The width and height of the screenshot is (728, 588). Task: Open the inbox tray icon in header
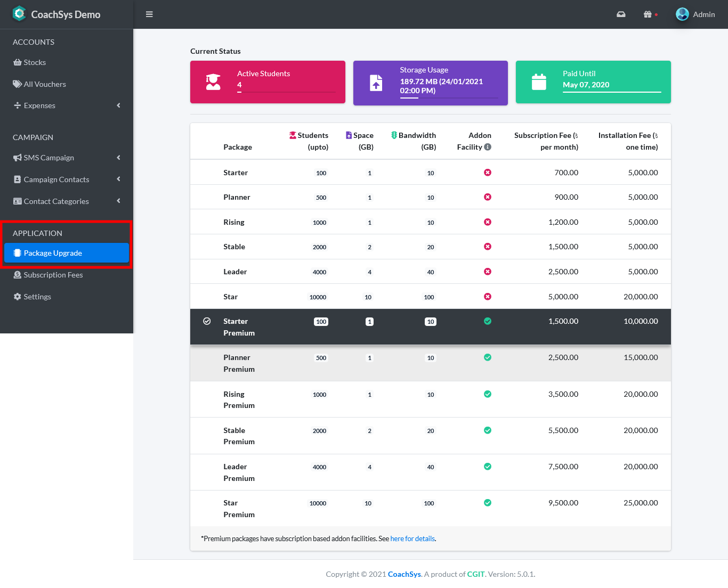(x=621, y=14)
